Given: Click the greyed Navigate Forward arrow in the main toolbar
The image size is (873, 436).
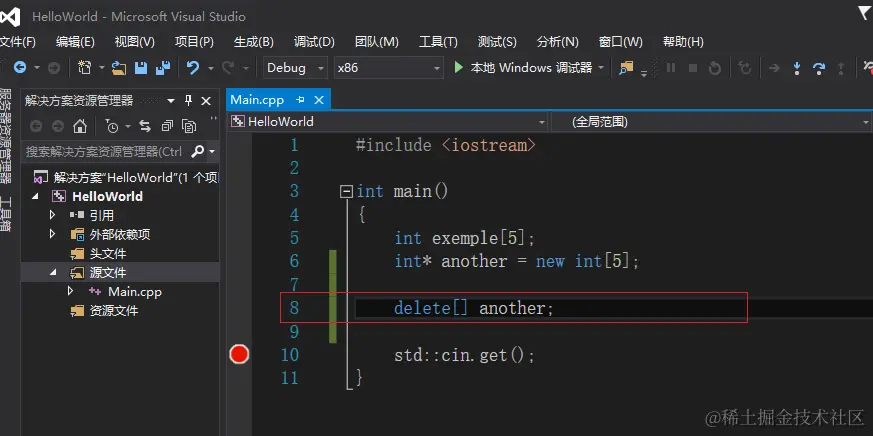Looking at the screenshot, I should coord(54,68).
